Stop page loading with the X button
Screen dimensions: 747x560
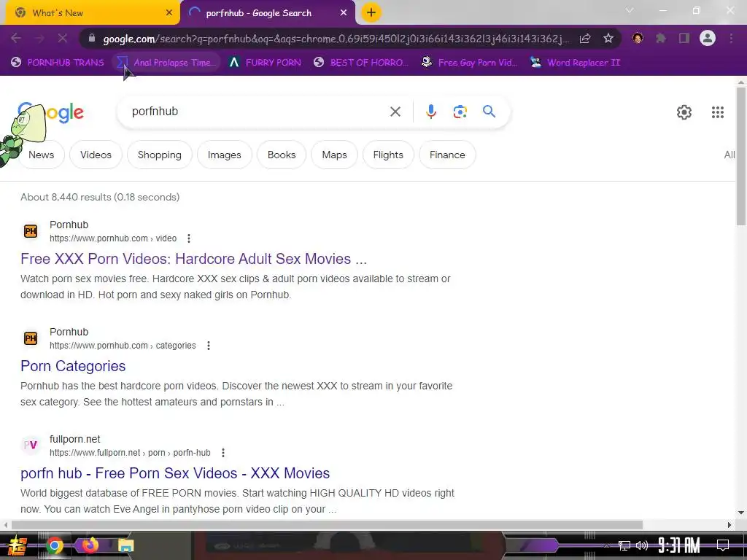pos(63,38)
